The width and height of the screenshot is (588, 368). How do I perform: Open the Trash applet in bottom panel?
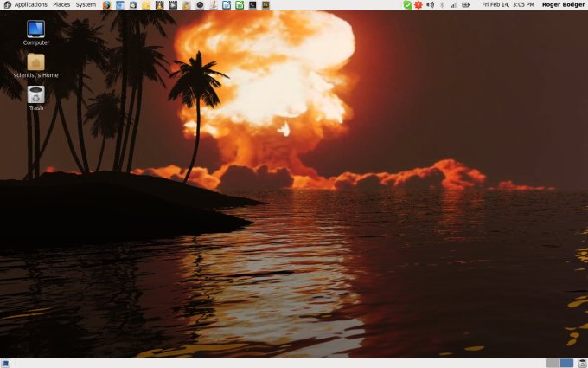click(582, 363)
